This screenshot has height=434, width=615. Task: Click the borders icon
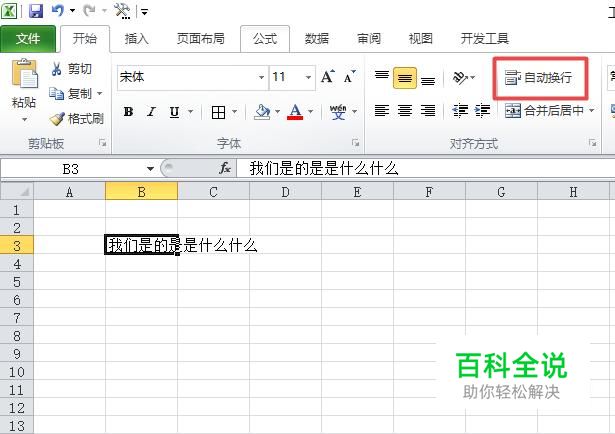[x=218, y=112]
